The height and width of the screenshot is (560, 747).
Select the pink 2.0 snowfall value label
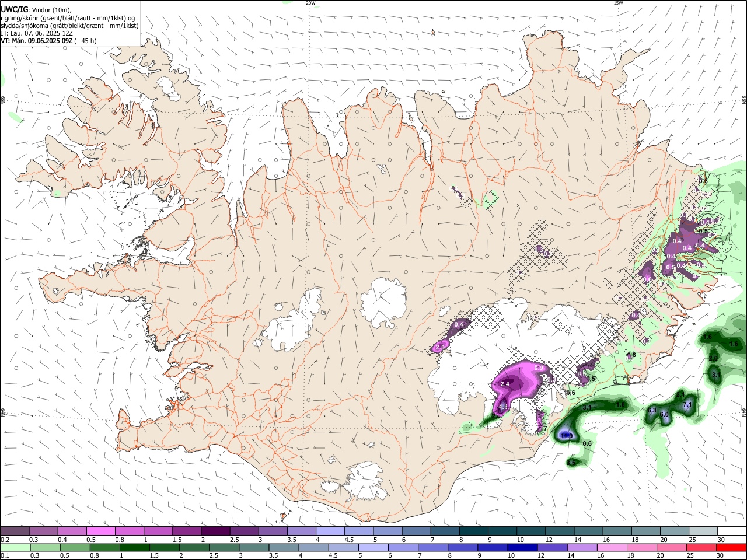pos(441,346)
